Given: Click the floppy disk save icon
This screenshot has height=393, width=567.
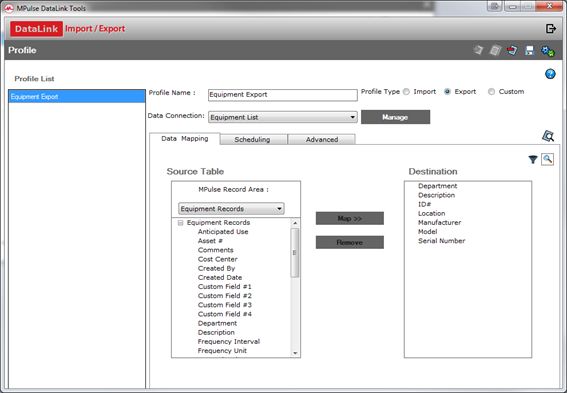Looking at the screenshot, I should pos(530,50).
